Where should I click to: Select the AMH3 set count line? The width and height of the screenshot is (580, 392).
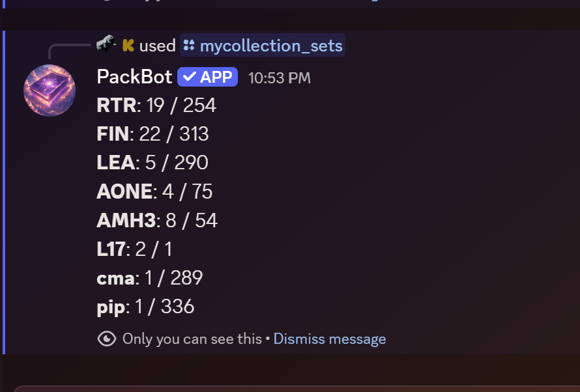(157, 220)
